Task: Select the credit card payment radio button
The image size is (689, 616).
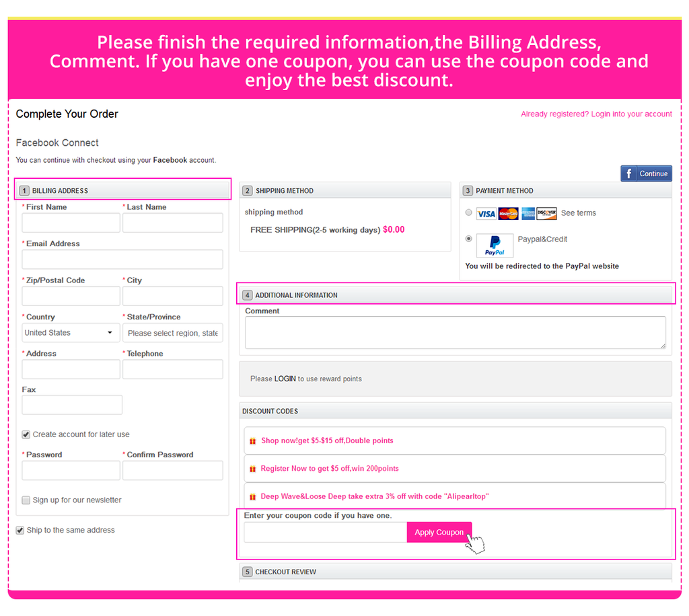Action: [469, 213]
